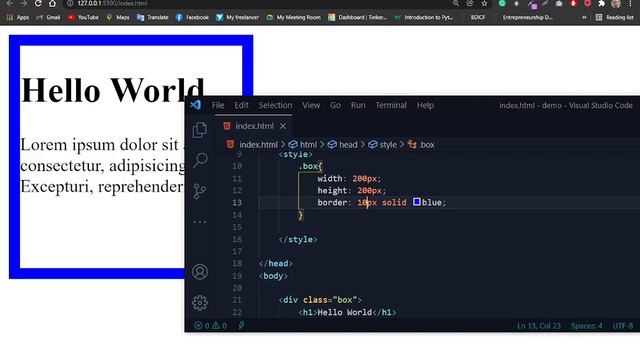Open the blue color swatch picker

click(x=416, y=202)
